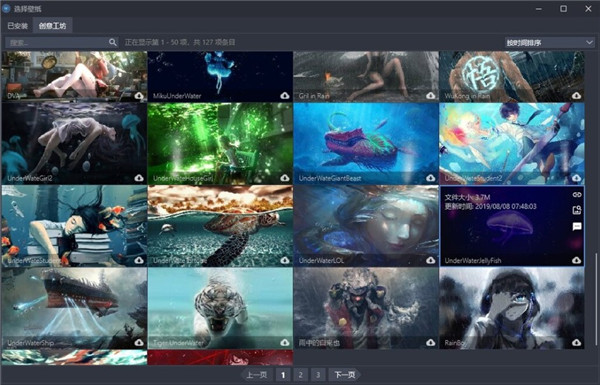Image resolution: width=600 pixels, height=385 pixels.
Task: Download the Gril in Rain wallpaper
Action: coord(430,96)
